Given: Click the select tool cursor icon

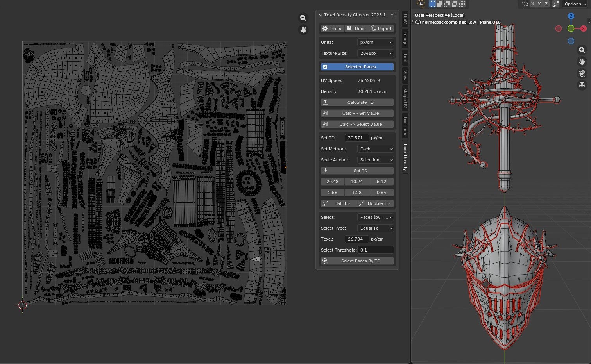Looking at the screenshot, I should click(x=421, y=4).
